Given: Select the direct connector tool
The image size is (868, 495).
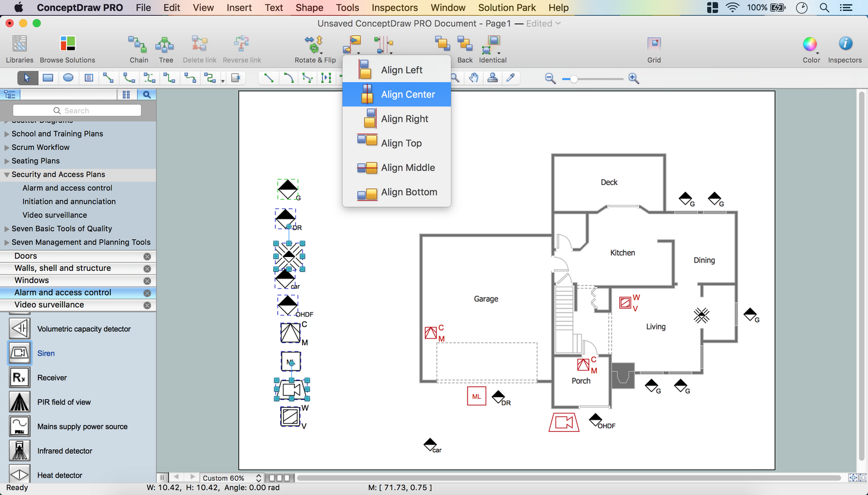Looking at the screenshot, I should (x=108, y=78).
